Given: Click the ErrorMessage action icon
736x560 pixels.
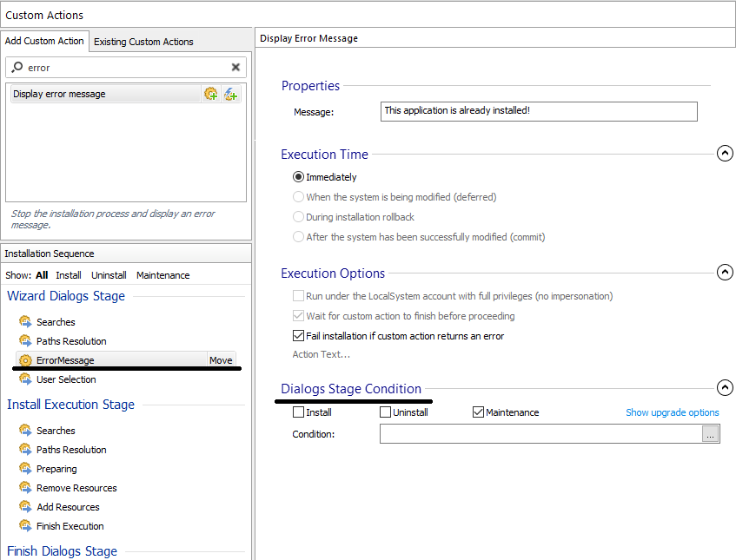Looking at the screenshot, I should click(x=25, y=360).
